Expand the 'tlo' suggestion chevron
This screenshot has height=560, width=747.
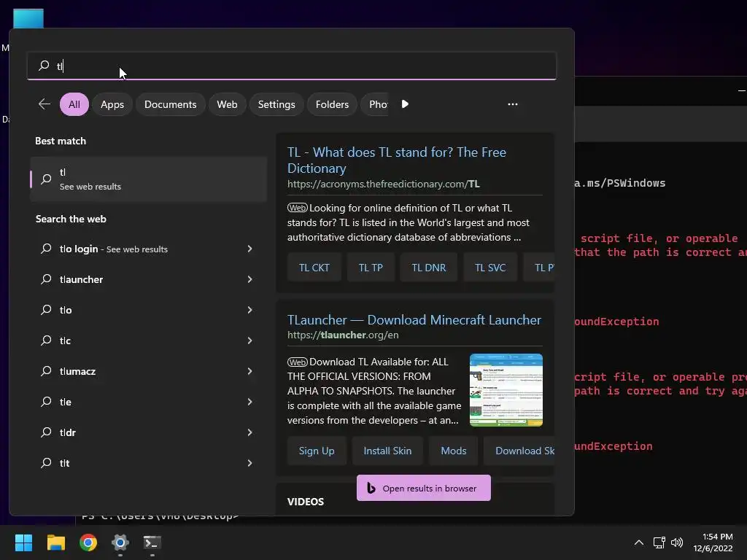tap(249, 310)
